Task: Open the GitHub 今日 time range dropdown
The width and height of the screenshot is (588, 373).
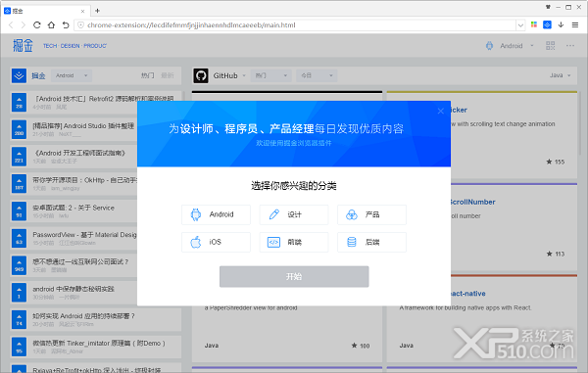Action: click(x=317, y=75)
